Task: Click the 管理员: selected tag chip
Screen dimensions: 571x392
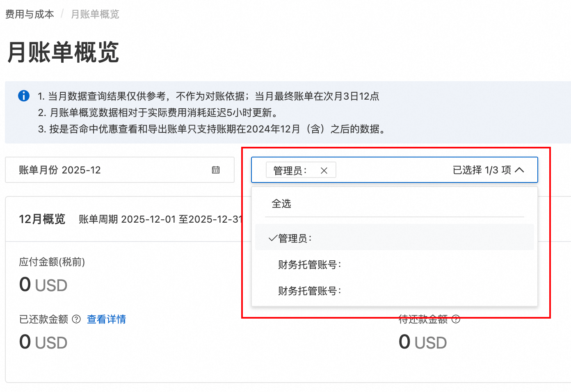Action: [x=290, y=171]
